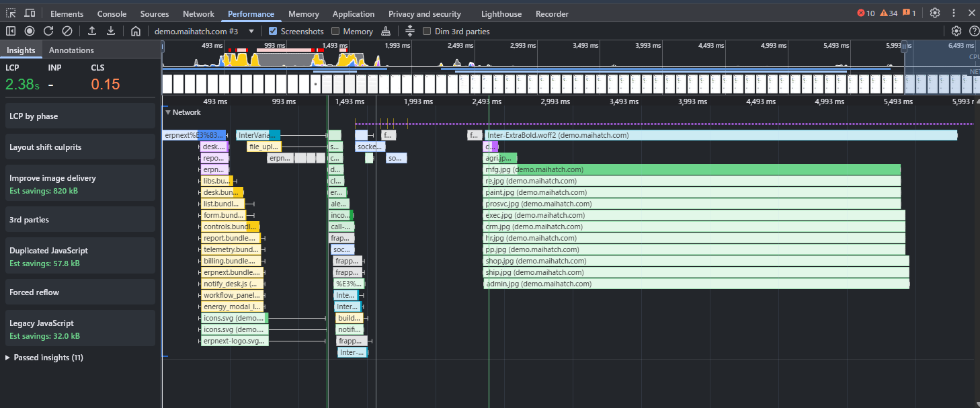Screen dimensions: 980x408
Task: Click the Clear recording icon
Action: [x=67, y=31]
